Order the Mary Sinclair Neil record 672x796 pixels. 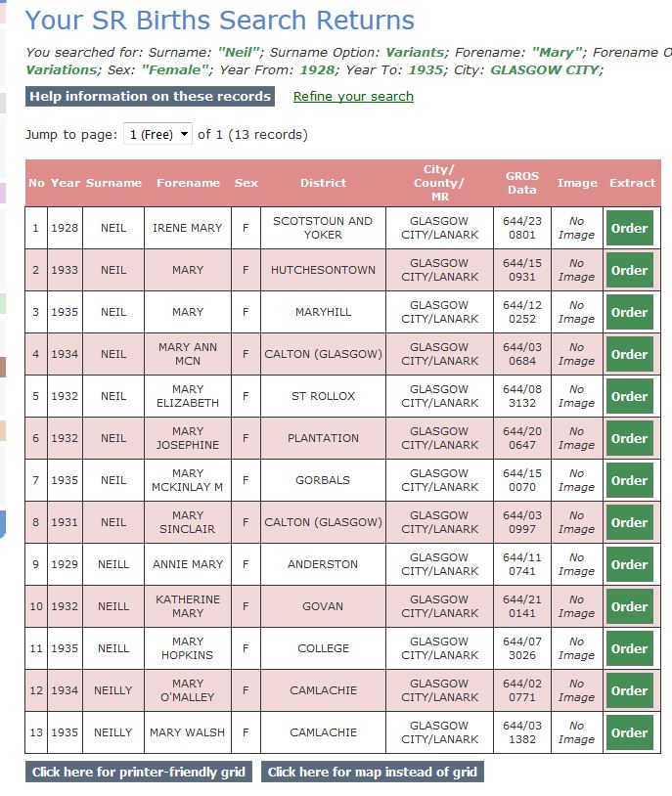pyautogui.click(x=629, y=522)
